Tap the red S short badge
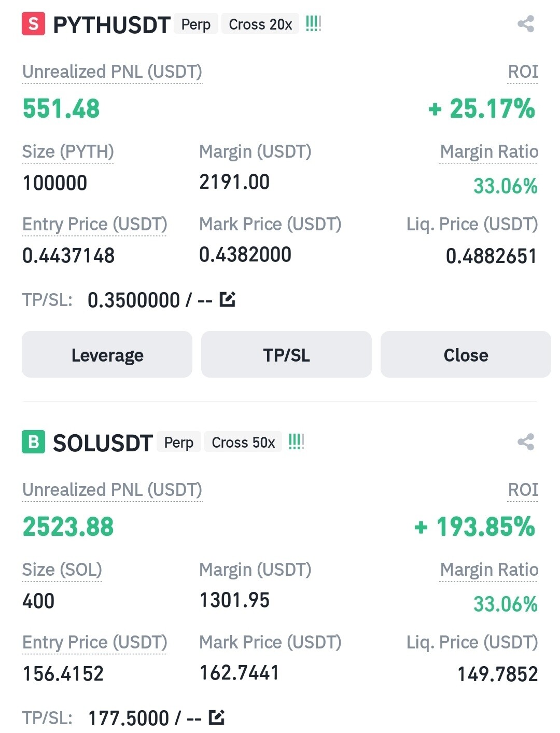The image size is (560, 733). (33, 24)
